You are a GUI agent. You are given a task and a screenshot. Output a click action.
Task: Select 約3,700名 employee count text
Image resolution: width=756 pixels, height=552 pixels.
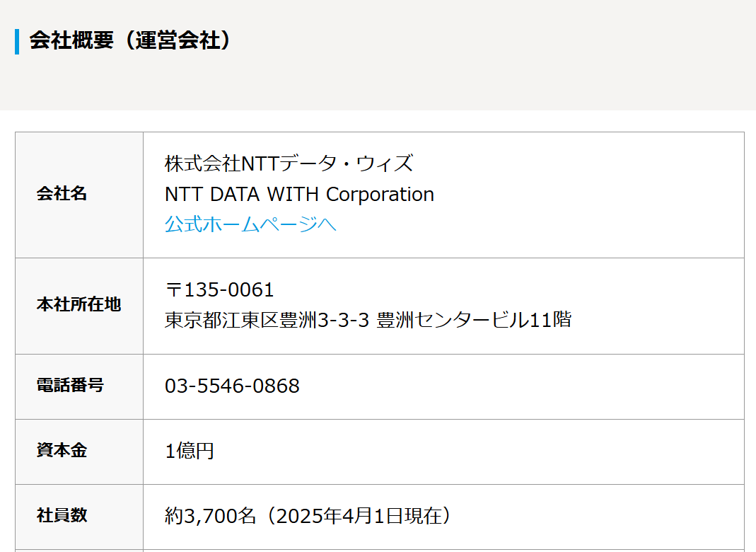tap(210, 516)
